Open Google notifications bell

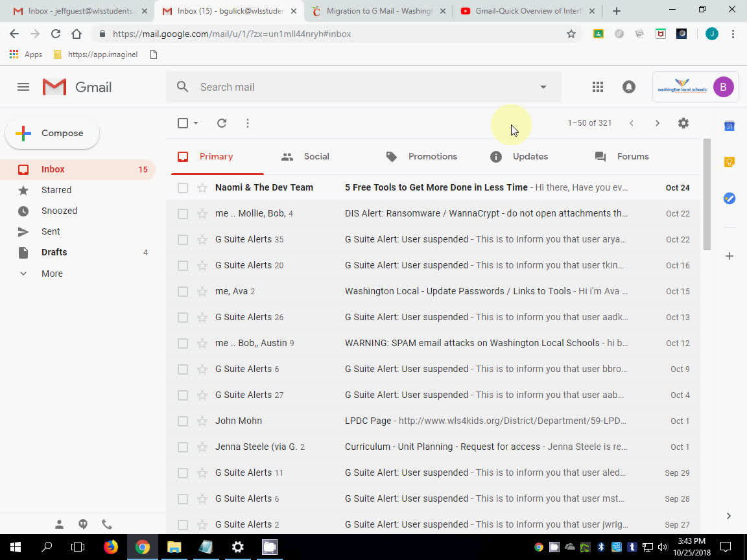[x=628, y=86]
